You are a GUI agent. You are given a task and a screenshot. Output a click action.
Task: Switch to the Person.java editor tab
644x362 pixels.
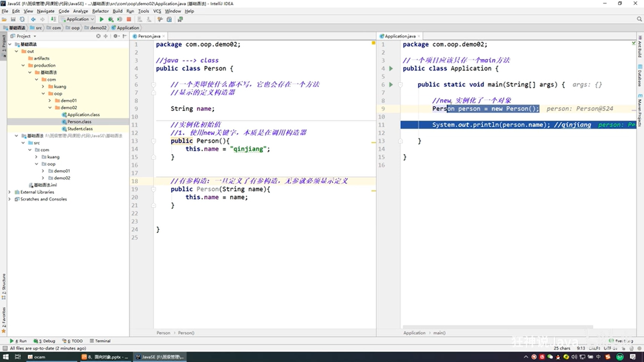pyautogui.click(x=149, y=36)
